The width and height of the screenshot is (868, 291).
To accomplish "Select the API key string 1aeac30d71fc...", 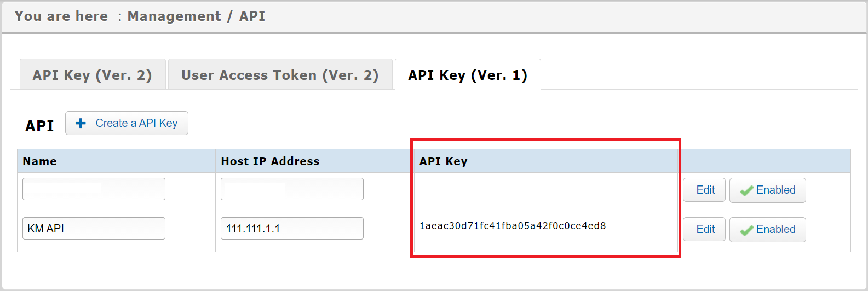I will click(x=512, y=226).
